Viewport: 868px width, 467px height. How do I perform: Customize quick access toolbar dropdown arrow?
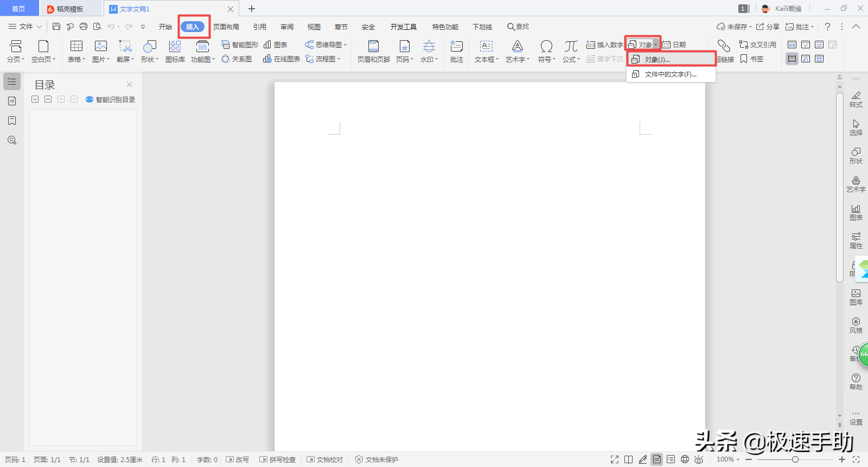tap(143, 27)
